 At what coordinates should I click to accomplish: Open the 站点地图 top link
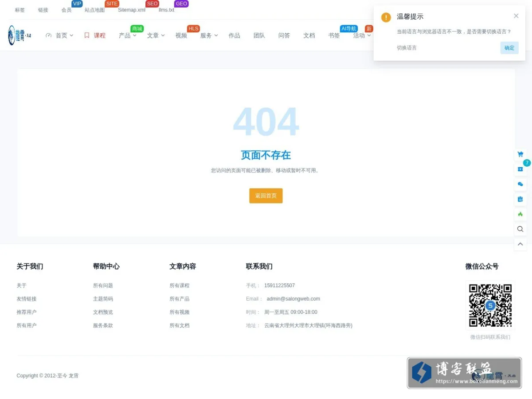point(95,10)
